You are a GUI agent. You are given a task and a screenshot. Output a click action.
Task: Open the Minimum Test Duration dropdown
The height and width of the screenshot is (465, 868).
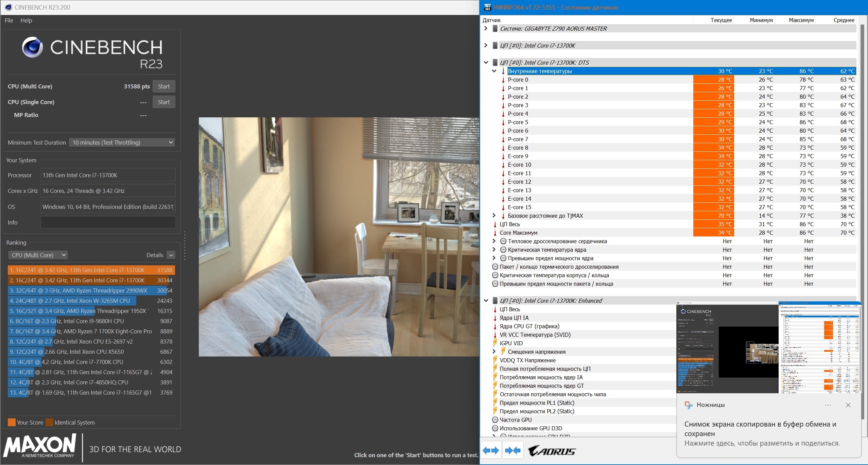click(122, 143)
